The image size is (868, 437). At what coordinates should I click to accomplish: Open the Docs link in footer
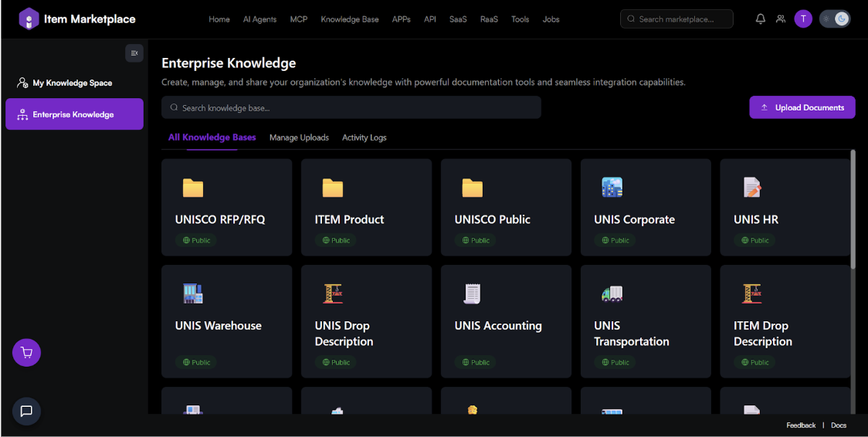tap(838, 425)
